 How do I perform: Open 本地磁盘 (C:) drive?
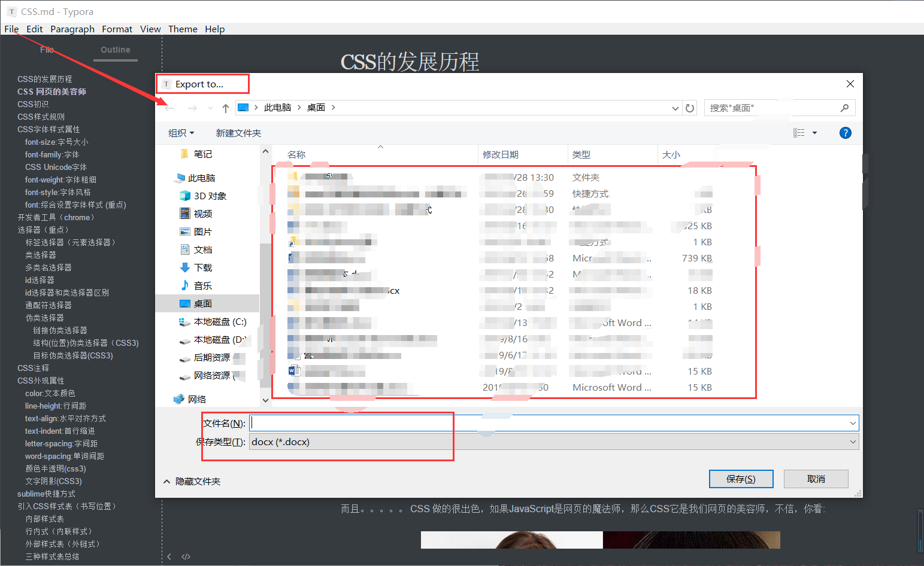point(220,322)
